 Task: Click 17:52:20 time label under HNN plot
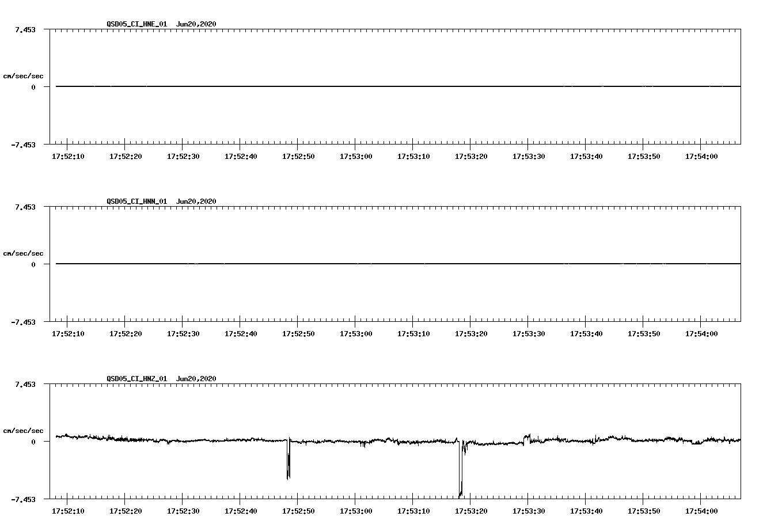coord(126,333)
